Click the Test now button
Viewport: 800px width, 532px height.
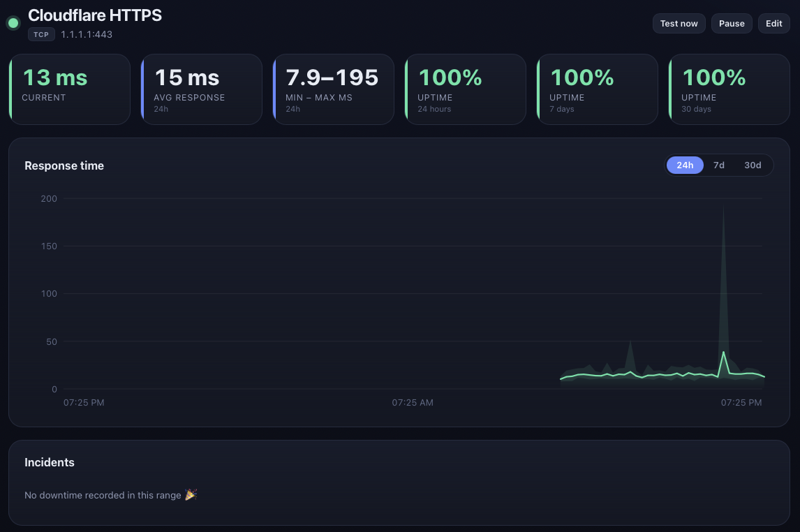tap(679, 24)
